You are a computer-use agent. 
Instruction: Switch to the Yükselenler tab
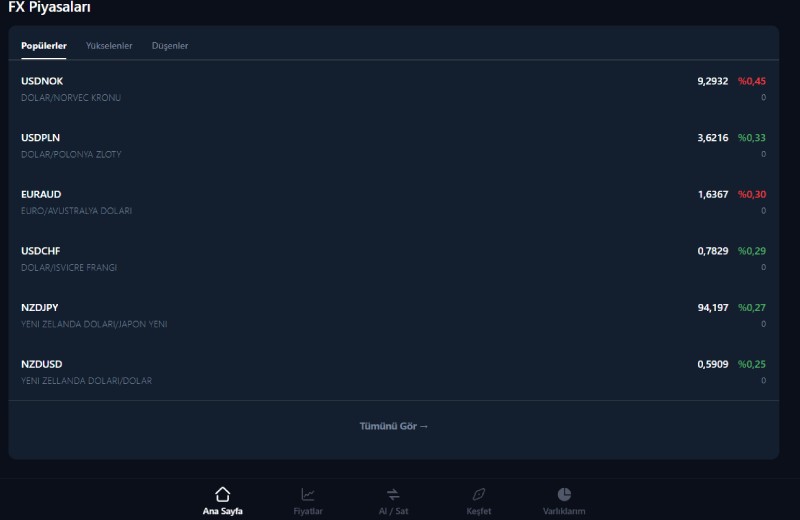(x=109, y=46)
